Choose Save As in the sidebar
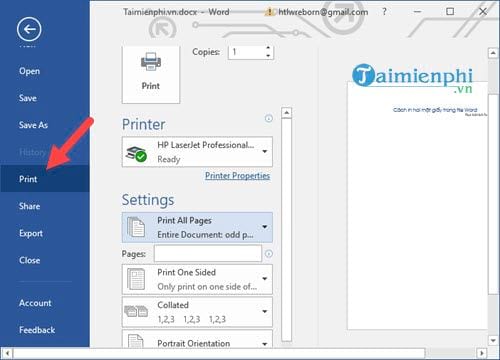The height and width of the screenshot is (360, 500). tap(33, 125)
